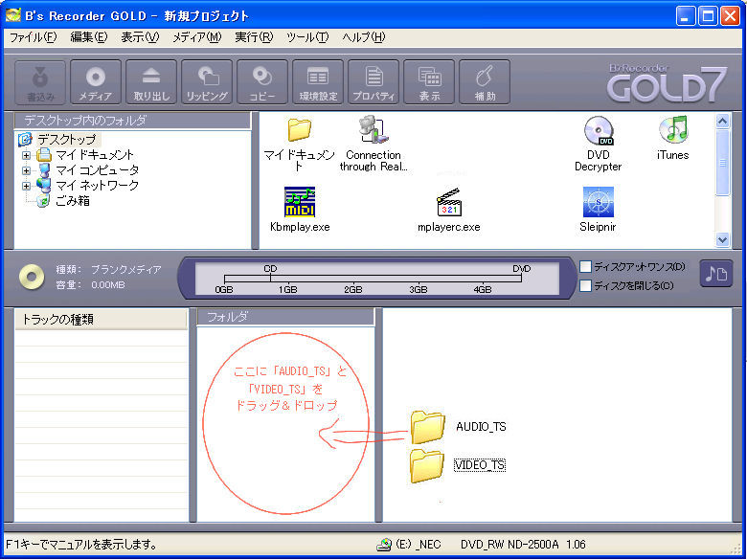
Task: Click the 表示 view toolbar button
Action: point(429,82)
